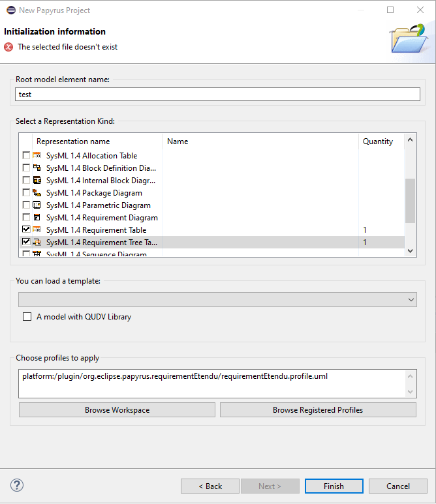Check SysML 1.4 Allocation Table checkbox
This screenshot has width=436, height=504.
tap(26, 155)
